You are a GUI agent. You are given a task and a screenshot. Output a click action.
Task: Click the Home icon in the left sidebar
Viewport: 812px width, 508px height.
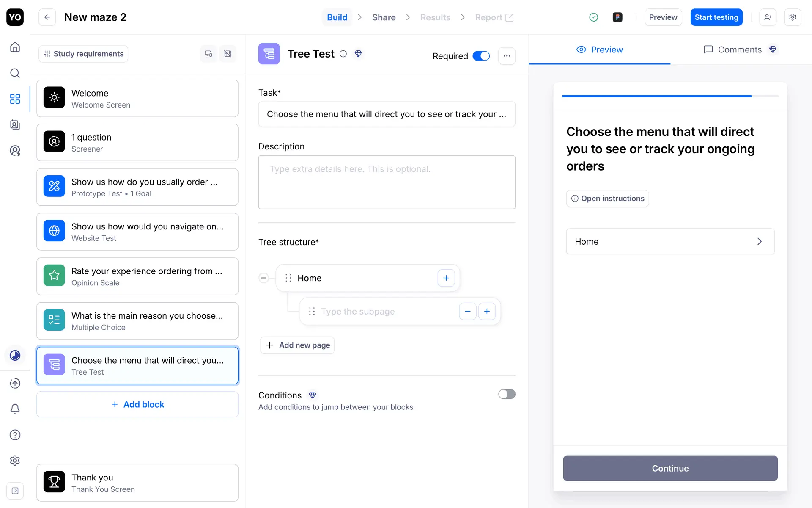click(x=15, y=47)
